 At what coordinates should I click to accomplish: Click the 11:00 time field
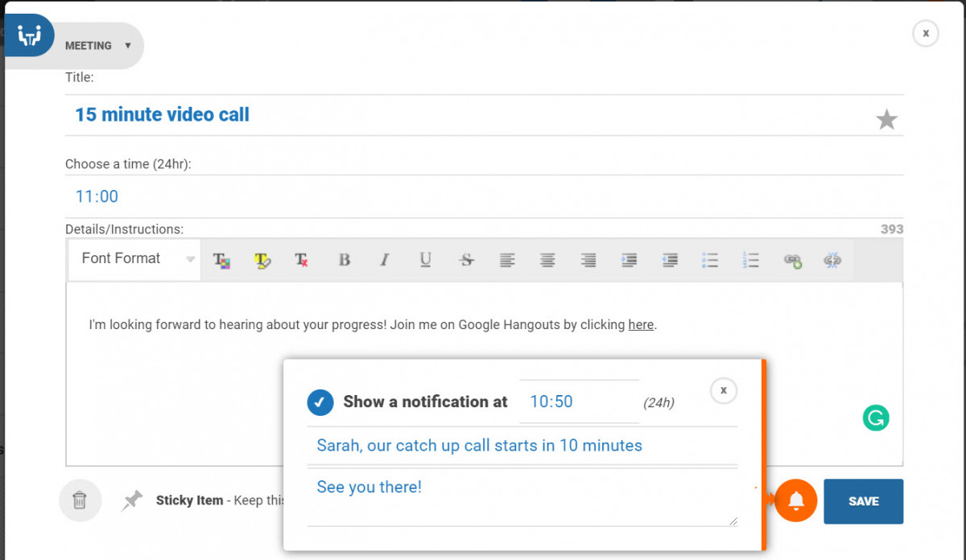coord(484,196)
